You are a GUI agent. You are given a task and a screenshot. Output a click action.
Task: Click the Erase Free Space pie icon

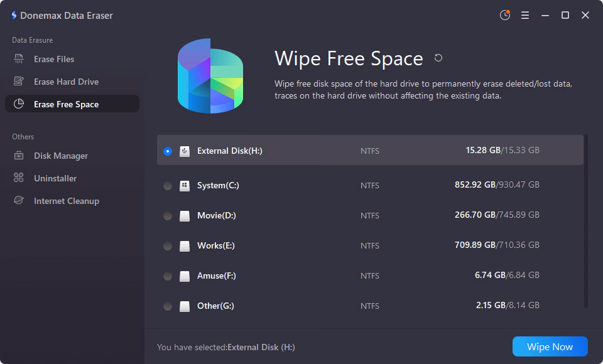18,104
